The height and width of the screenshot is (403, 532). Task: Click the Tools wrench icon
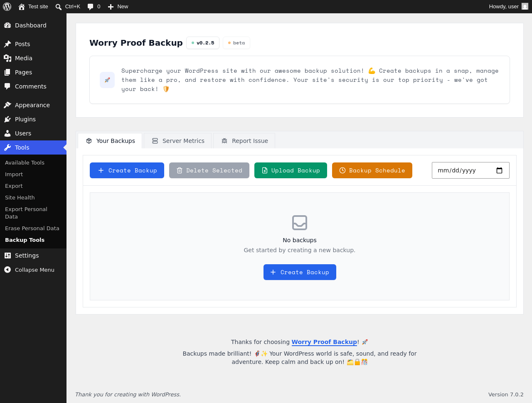coord(7,147)
